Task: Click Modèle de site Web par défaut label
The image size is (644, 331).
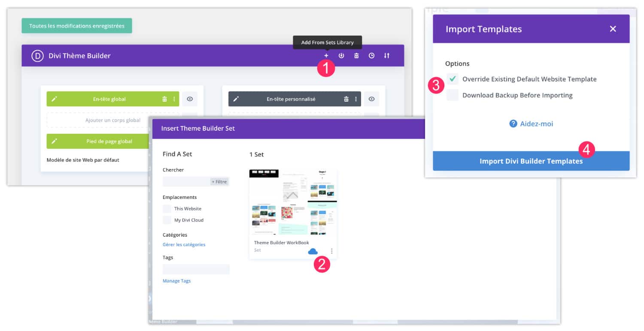Action: click(83, 160)
